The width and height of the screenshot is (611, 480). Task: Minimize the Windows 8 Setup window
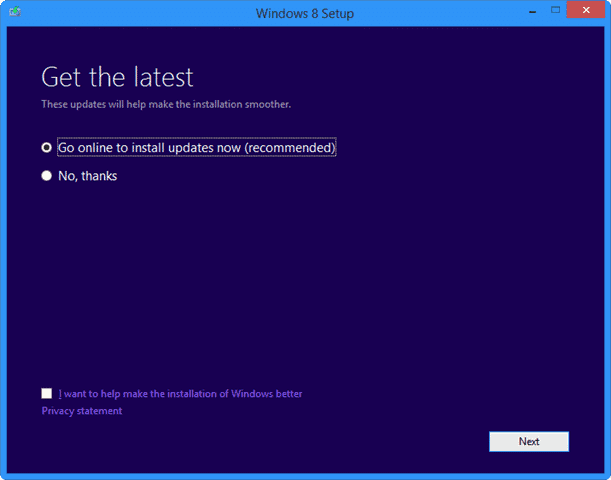click(x=532, y=12)
